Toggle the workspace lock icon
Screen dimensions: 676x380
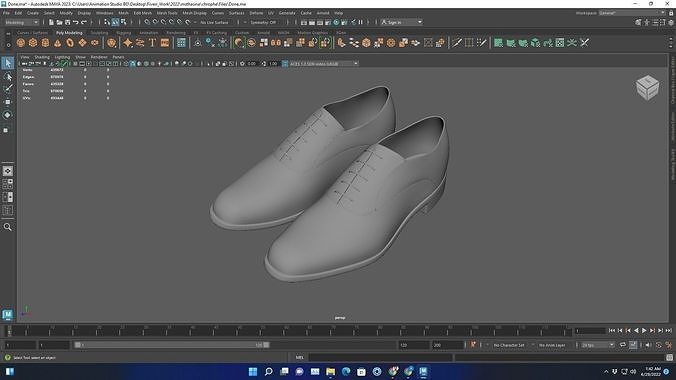click(x=671, y=13)
